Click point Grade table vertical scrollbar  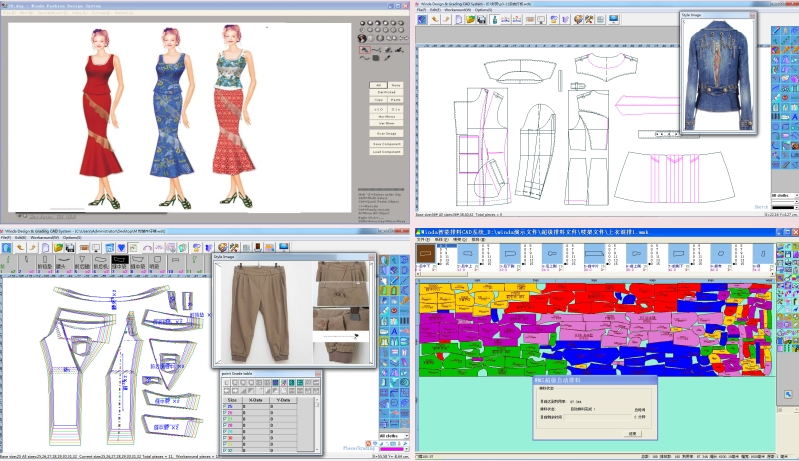[317, 425]
